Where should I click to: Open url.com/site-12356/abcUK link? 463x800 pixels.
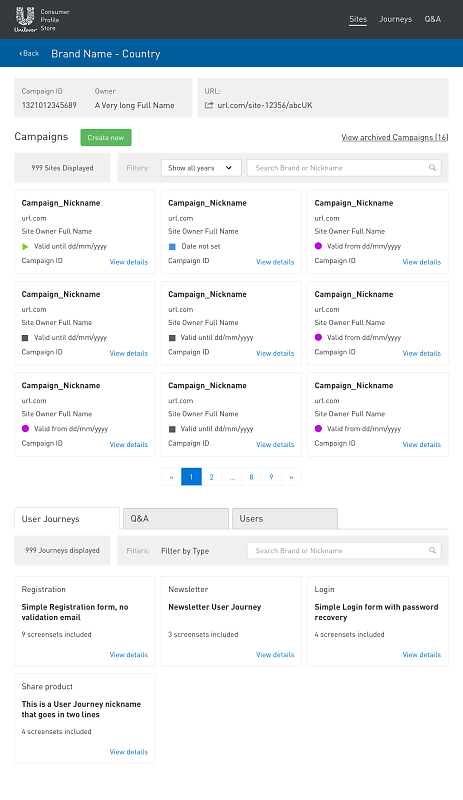click(265, 105)
